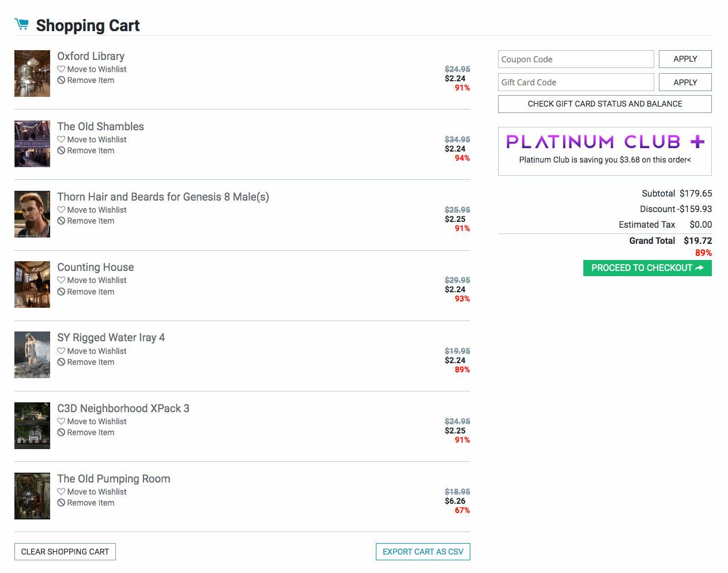Click the remove circle icon for The Old Shambles

(61, 151)
